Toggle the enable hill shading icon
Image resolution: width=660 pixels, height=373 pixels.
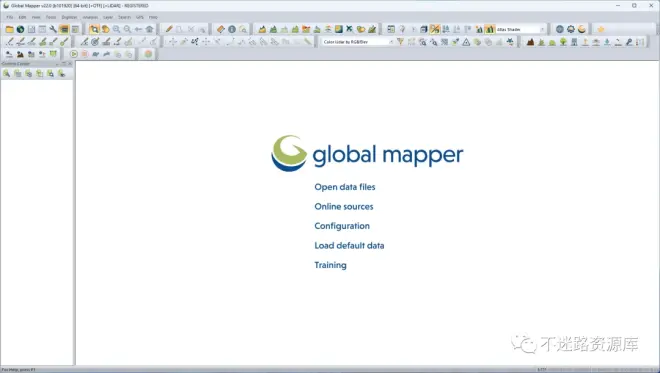(x=490, y=29)
